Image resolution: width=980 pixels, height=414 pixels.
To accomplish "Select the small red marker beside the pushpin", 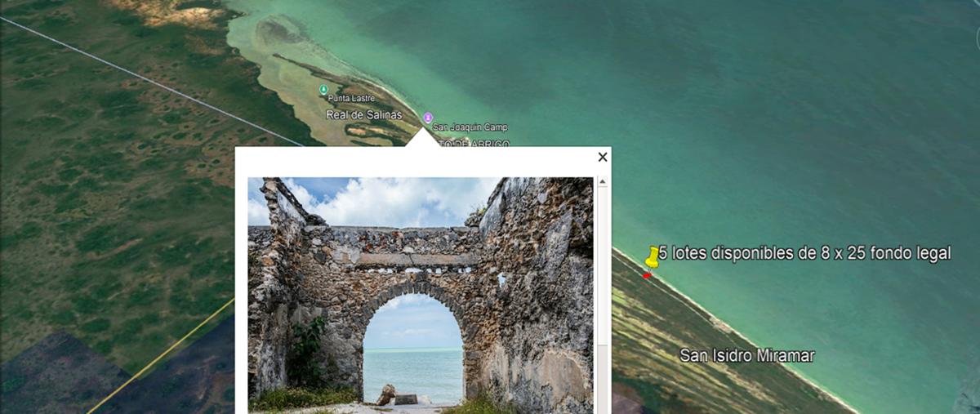I will [x=647, y=275].
